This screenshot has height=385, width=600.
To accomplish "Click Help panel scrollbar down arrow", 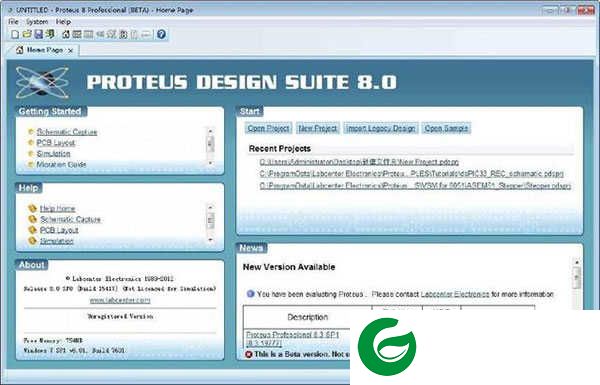I will coord(210,240).
